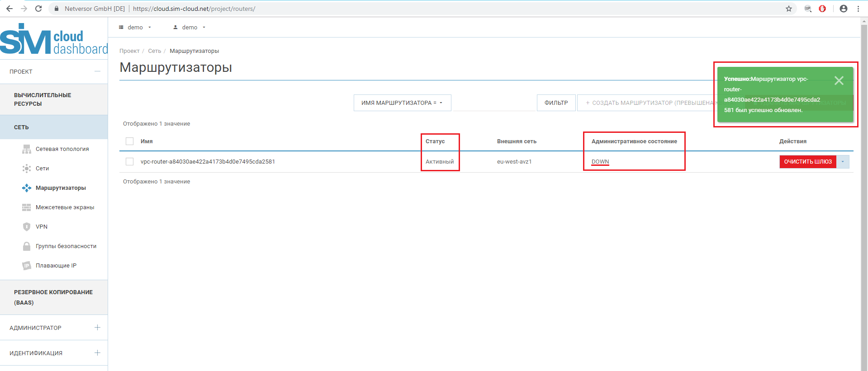Click the Маршрутизаторы routers icon

[27, 188]
